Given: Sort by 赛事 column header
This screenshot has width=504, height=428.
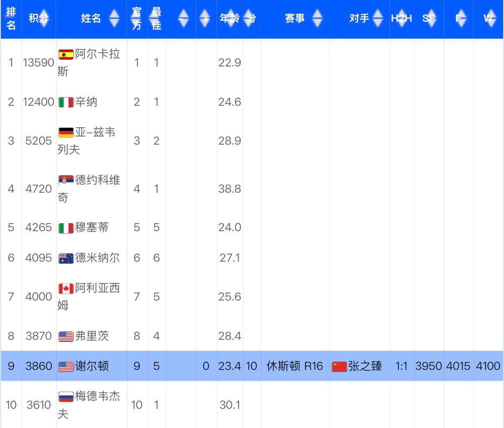Looking at the screenshot, I should [295, 19].
